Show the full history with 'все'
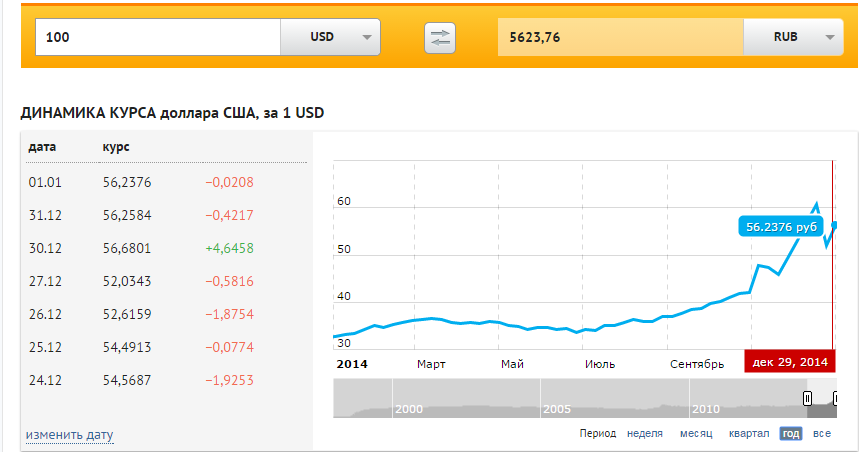Image resolution: width=859 pixels, height=452 pixels. tap(822, 433)
